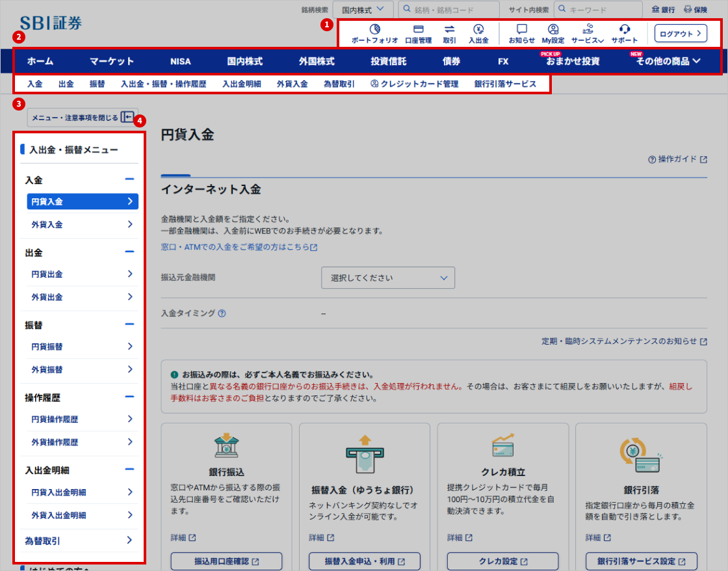Open the ポートフォリオ icon in header
Screen dimensions: 728x571
(374, 29)
